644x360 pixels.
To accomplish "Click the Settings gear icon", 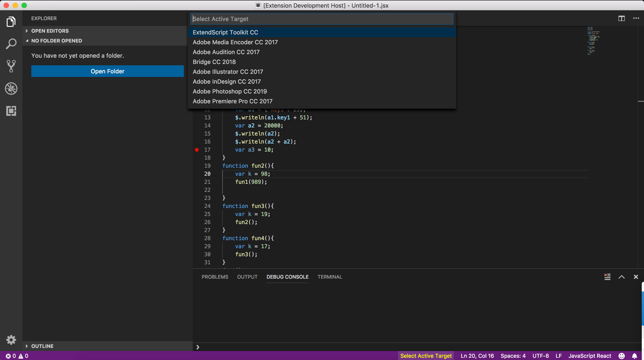I will tap(11, 339).
